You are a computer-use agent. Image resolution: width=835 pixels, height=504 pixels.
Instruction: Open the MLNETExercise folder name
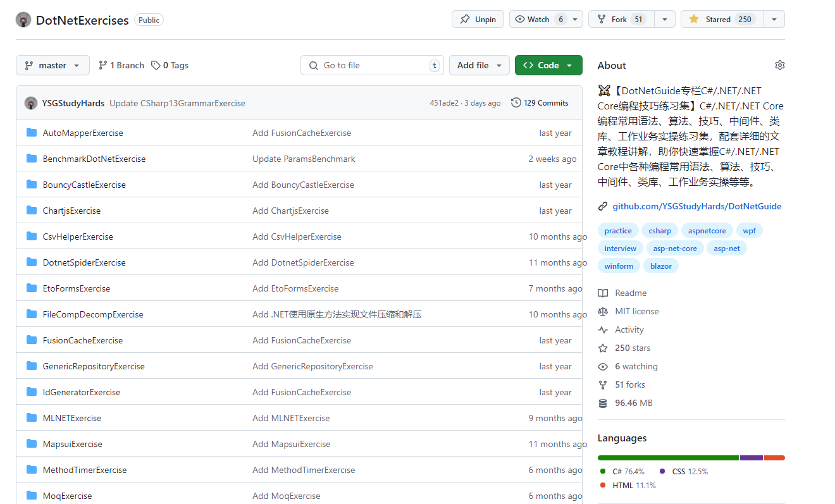coord(72,418)
